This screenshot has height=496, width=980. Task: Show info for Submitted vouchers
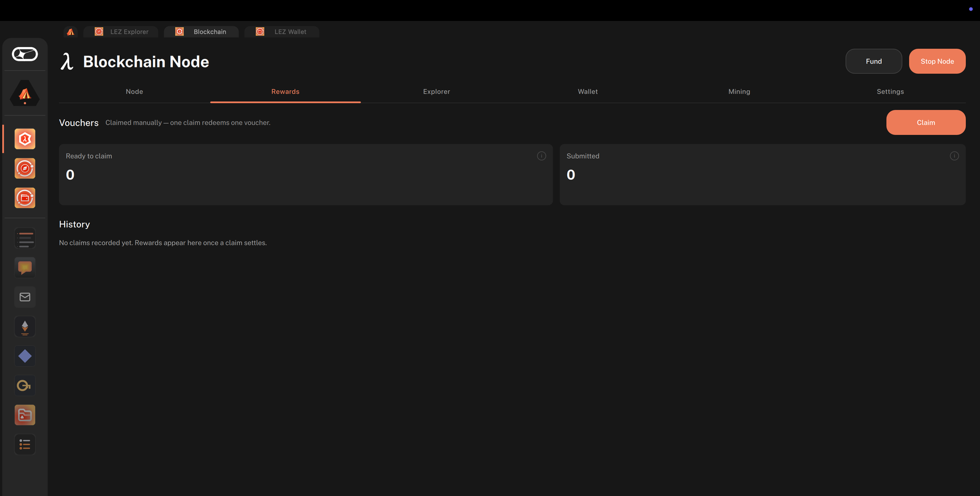click(x=954, y=156)
